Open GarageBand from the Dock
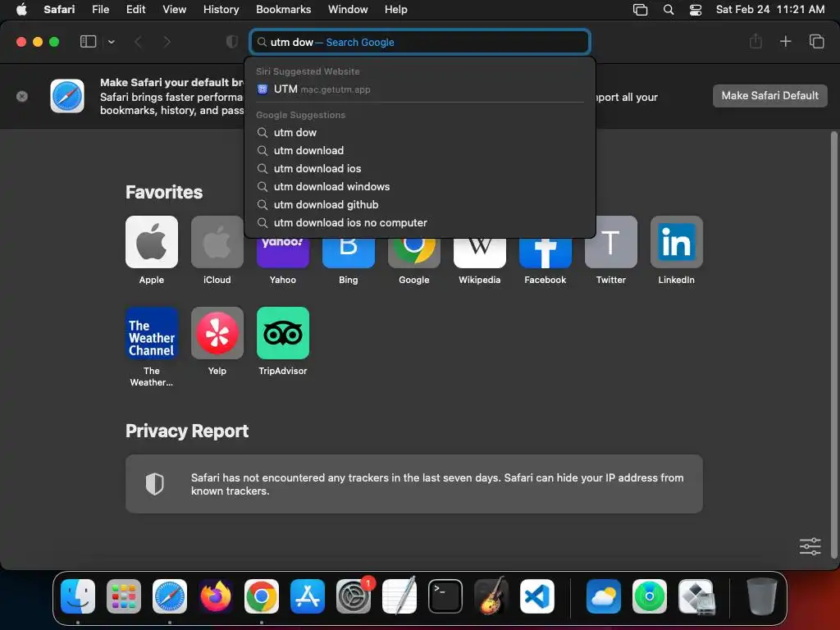840x630 pixels. pyautogui.click(x=491, y=596)
